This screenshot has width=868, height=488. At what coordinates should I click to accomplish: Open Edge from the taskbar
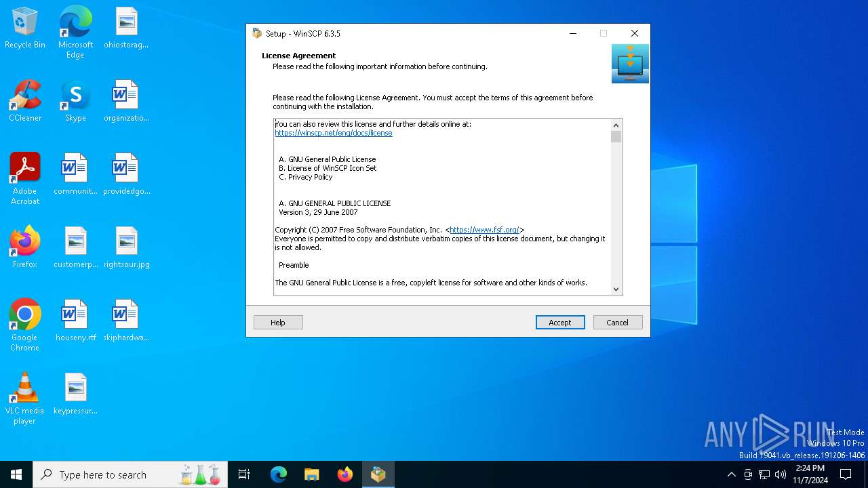[279, 474]
